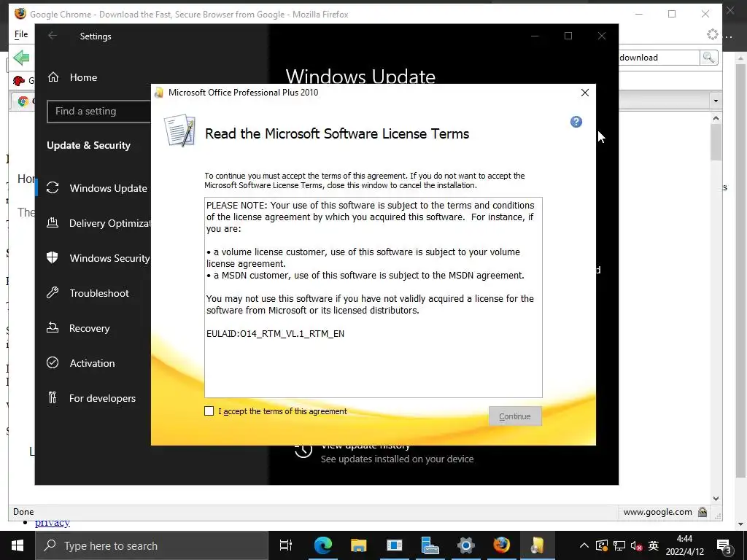Click the www.google.com status bar text
Image resolution: width=747 pixels, height=560 pixels.
click(x=657, y=512)
